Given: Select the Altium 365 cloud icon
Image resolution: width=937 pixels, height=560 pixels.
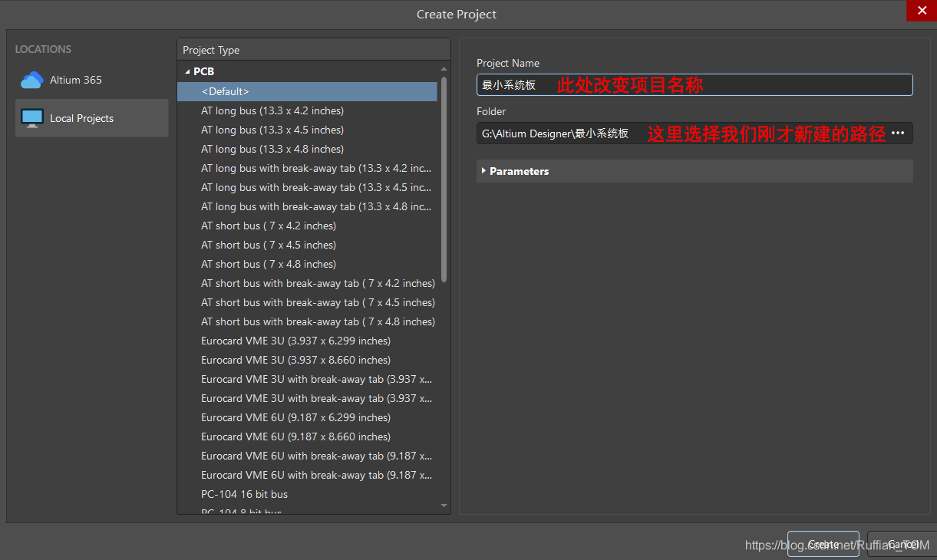Looking at the screenshot, I should pyautogui.click(x=32, y=80).
